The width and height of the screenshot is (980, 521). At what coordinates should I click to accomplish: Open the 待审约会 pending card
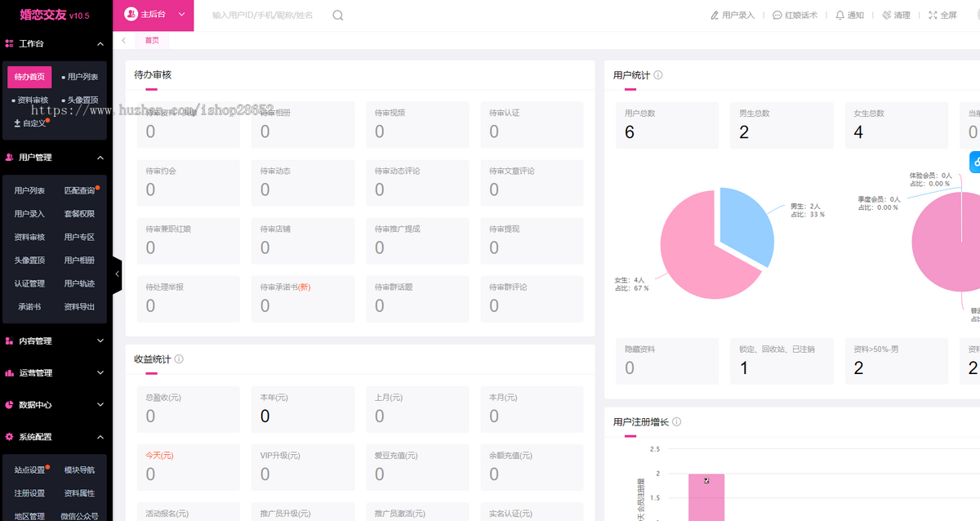pyautogui.click(x=189, y=183)
